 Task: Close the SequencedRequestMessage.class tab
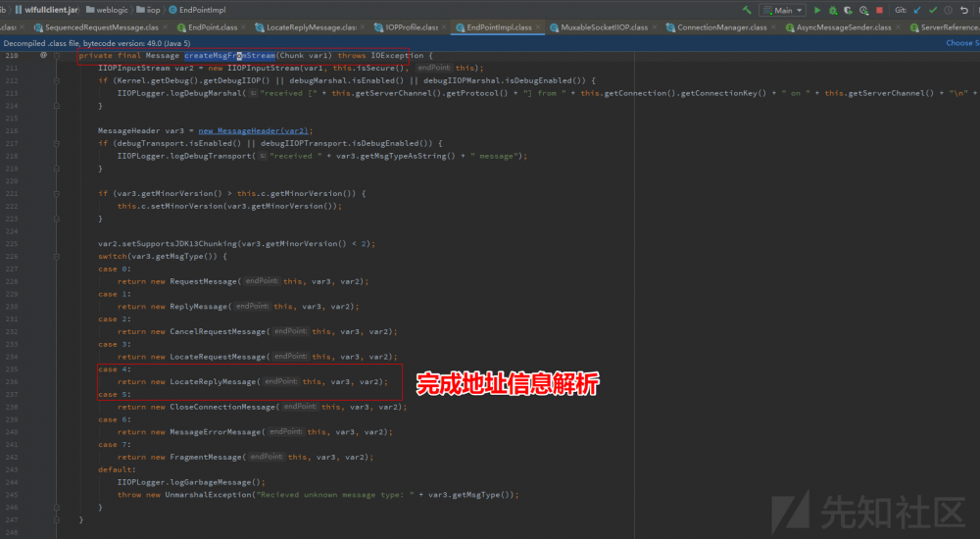click(165, 27)
